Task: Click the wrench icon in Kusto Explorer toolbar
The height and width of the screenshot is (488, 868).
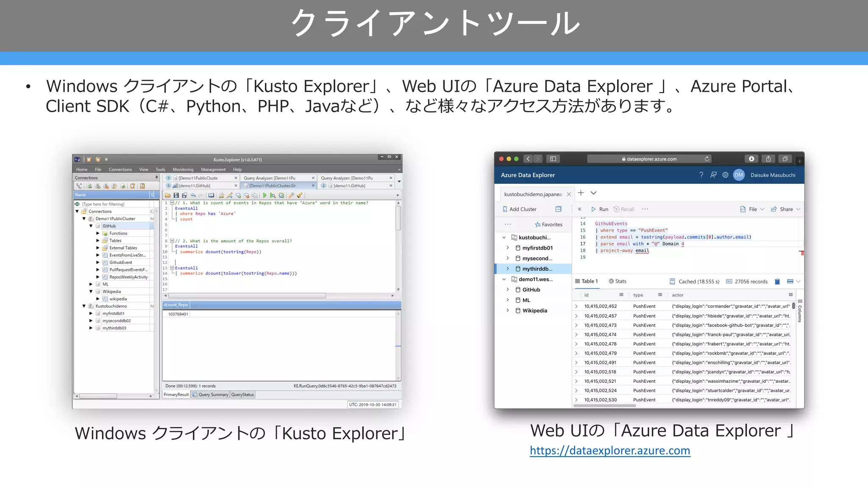Action: [291, 195]
